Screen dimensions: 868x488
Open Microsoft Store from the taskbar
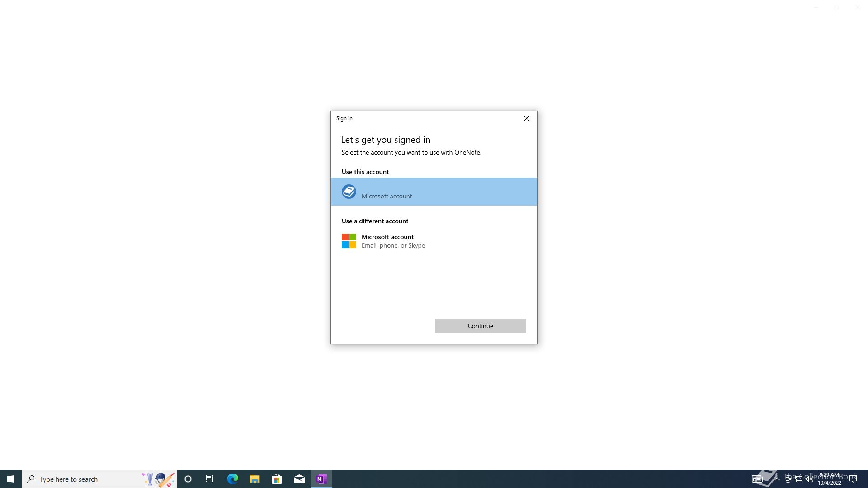[277, 479]
